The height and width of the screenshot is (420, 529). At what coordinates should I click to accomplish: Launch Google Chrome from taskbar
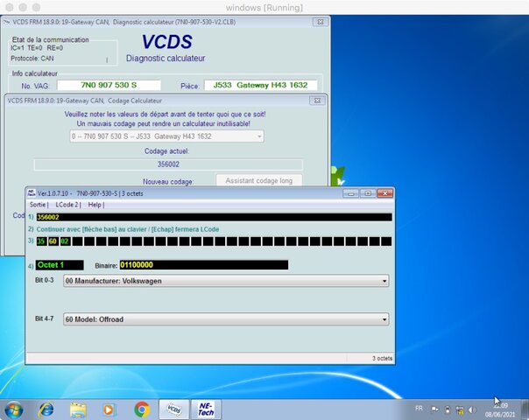142,409
